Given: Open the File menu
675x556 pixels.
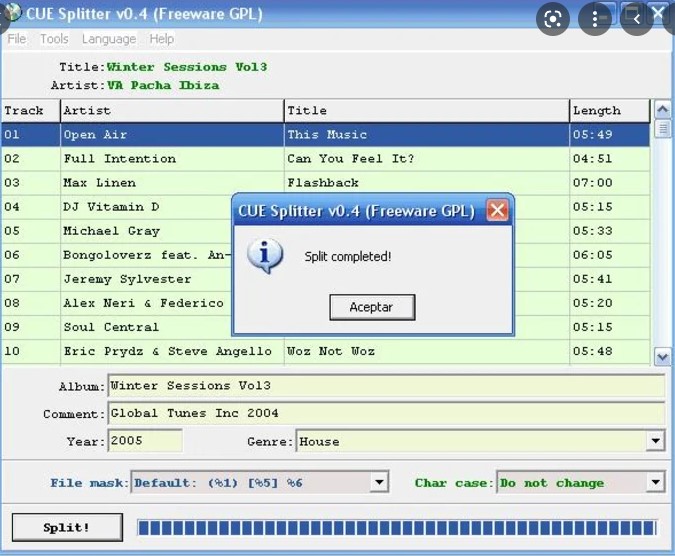Looking at the screenshot, I should 17,39.
